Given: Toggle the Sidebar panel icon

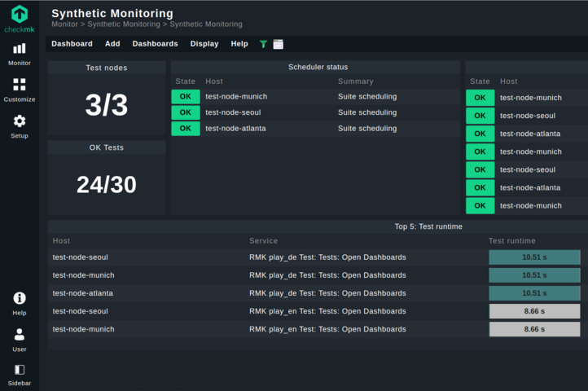Looking at the screenshot, I should coord(20,371).
